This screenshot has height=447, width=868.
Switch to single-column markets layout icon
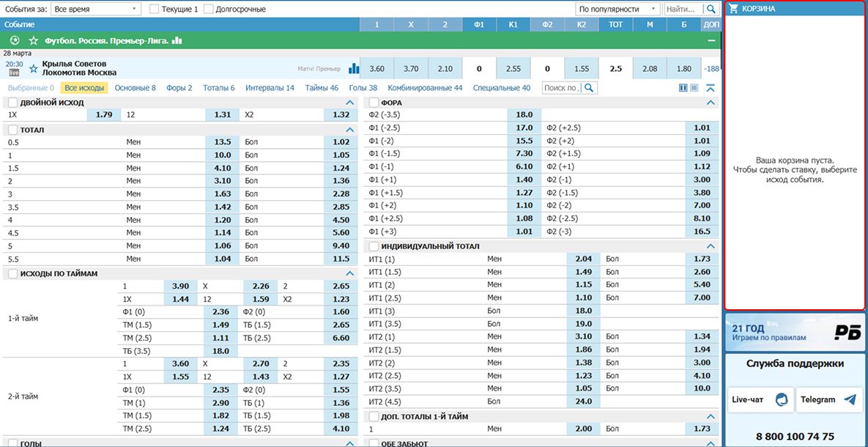click(x=694, y=88)
